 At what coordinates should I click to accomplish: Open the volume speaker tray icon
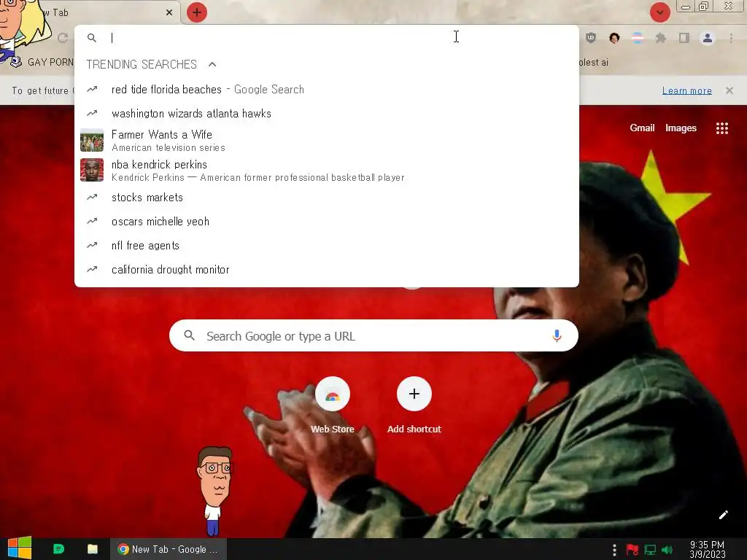(667, 550)
